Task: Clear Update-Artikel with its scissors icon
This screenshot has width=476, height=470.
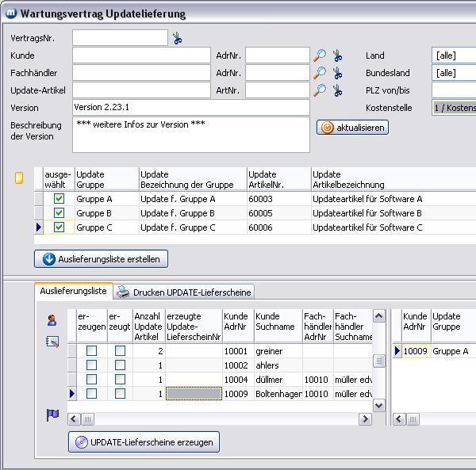Action: pyautogui.click(x=337, y=90)
